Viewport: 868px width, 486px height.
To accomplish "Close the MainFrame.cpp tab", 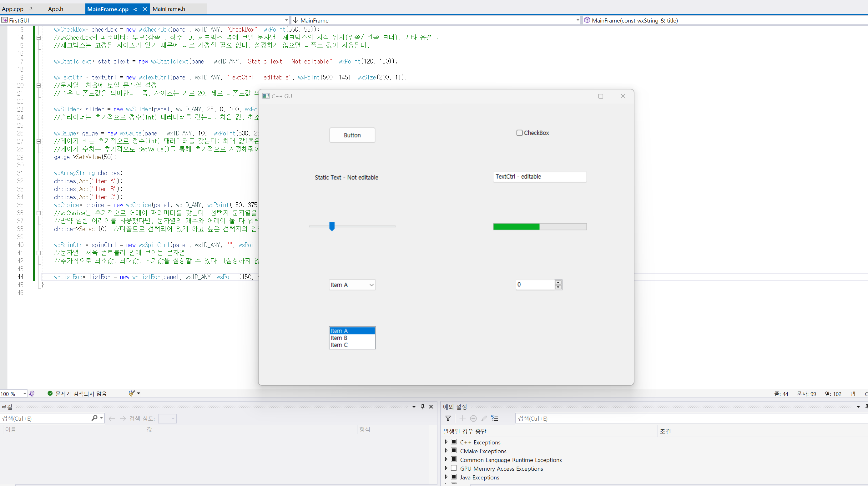I will click(x=144, y=9).
